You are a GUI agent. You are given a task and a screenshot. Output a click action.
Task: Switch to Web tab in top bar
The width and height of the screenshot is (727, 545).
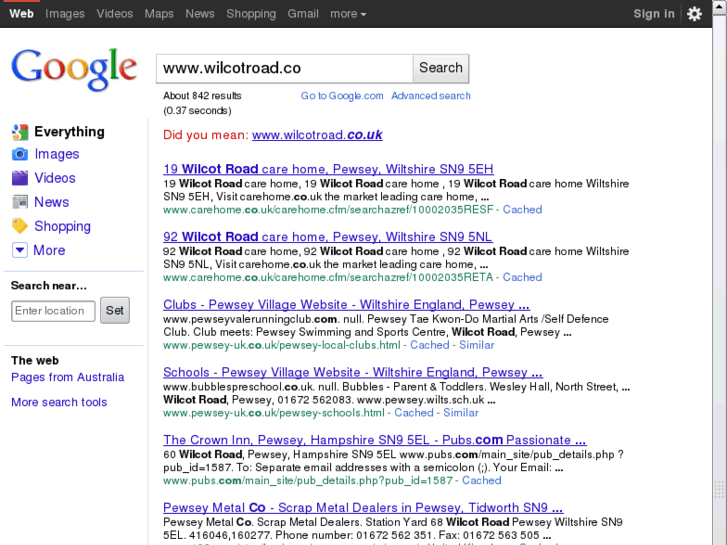tap(21, 14)
